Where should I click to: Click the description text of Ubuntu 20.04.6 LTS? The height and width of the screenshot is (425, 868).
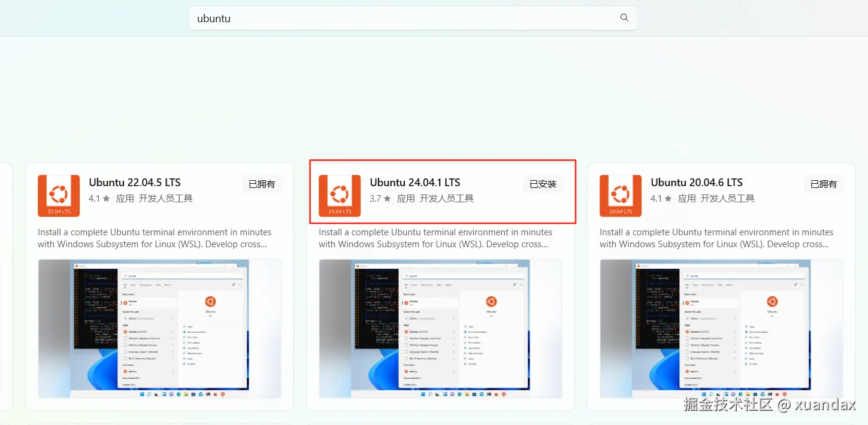coord(716,238)
